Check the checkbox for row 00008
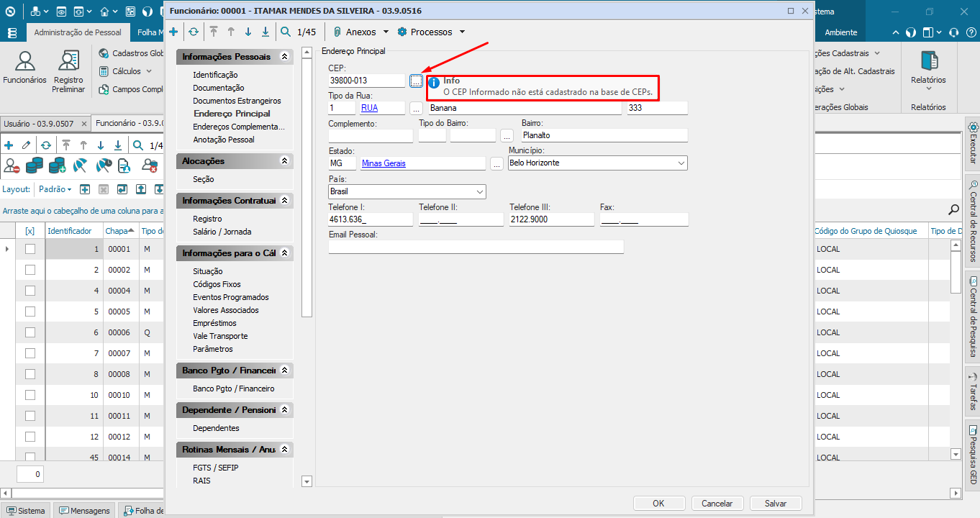Image resolution: width=980 pixels, height=518 pixels. coord(30,374)
